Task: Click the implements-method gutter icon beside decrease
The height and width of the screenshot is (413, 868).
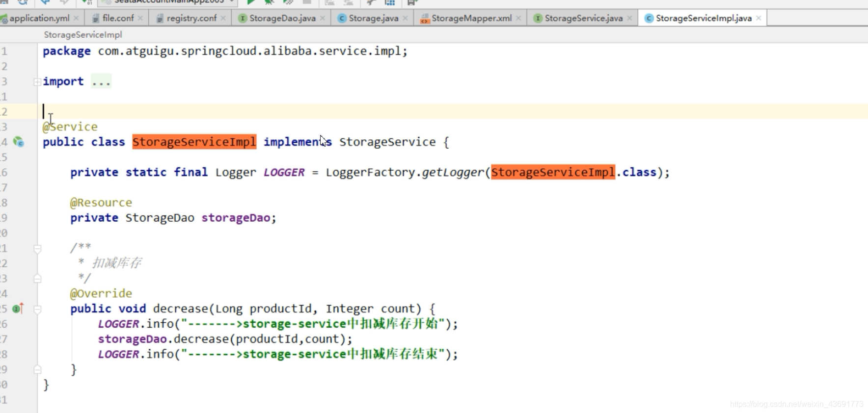Action: point(18,309)
